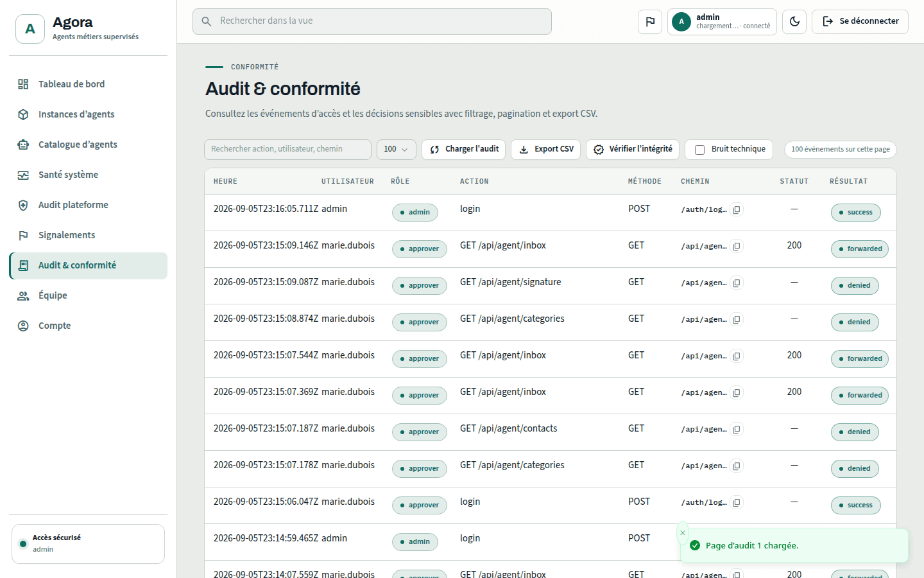Open the Équipe page
This screenshot has height=578, width=924.
pyautogui.click(x=88, y=295)
